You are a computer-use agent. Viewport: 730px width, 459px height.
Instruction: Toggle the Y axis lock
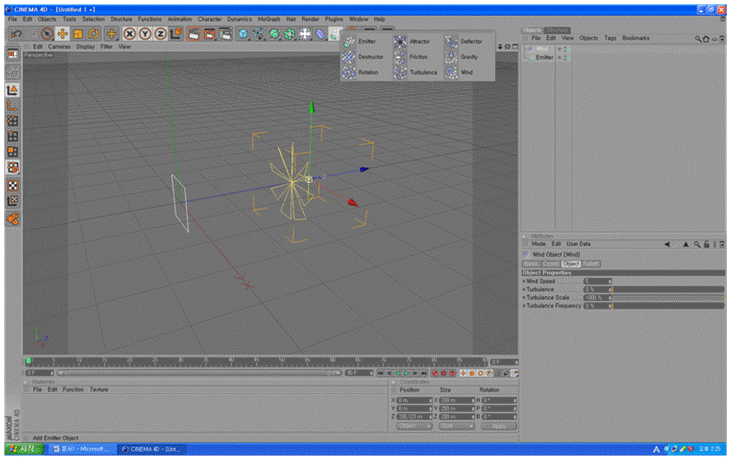coord(145,34)
